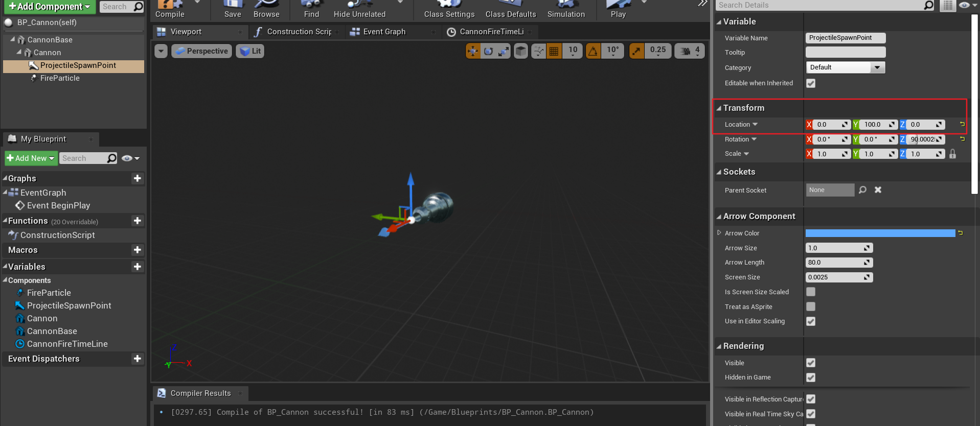The height and width of the screenshot is (426, 980).
Task: Open the My Blueprint tab
Action: pyautogui.click(x=43, y=139)
